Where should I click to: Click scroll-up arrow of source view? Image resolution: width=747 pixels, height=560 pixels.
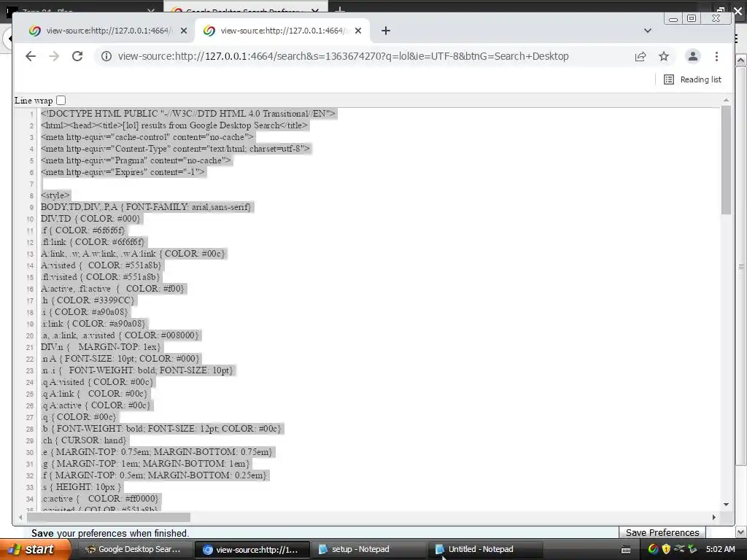[726, 100]
